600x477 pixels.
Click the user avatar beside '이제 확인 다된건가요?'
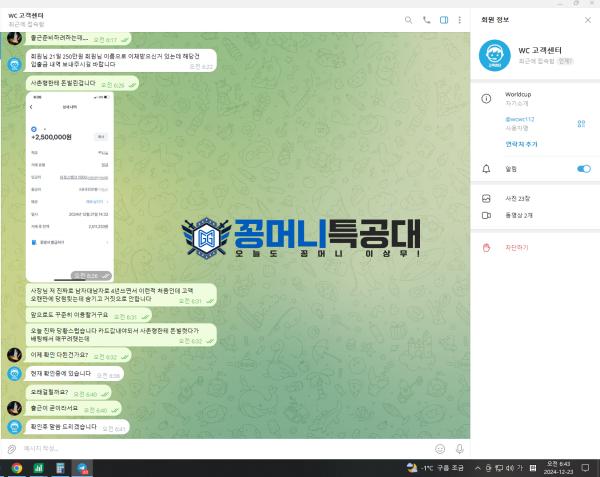coord(15,355)
